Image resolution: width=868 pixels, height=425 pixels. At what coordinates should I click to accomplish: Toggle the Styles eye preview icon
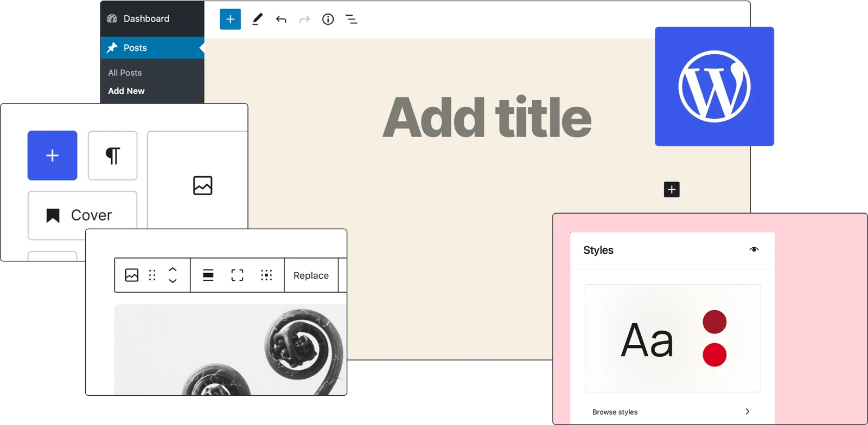pos(754,250)
